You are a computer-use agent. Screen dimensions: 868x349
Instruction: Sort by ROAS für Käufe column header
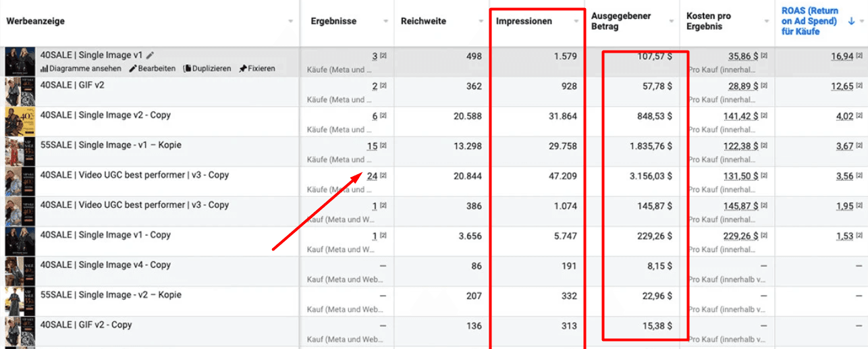[x=809, y=21]
